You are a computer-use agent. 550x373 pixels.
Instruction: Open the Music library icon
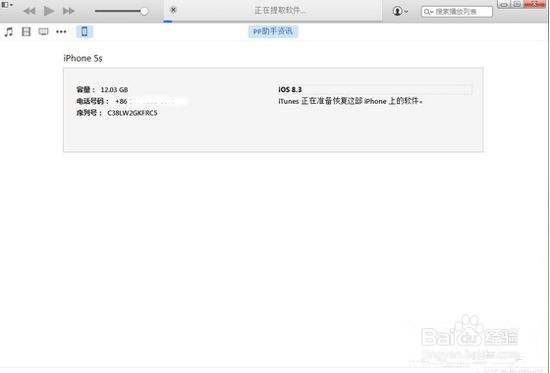(9, 32)
